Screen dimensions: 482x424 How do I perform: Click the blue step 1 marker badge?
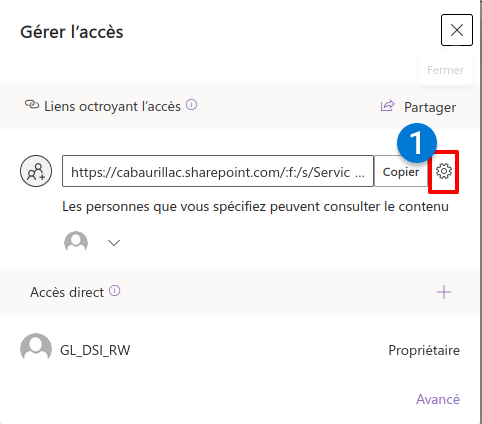click(417, 143)
